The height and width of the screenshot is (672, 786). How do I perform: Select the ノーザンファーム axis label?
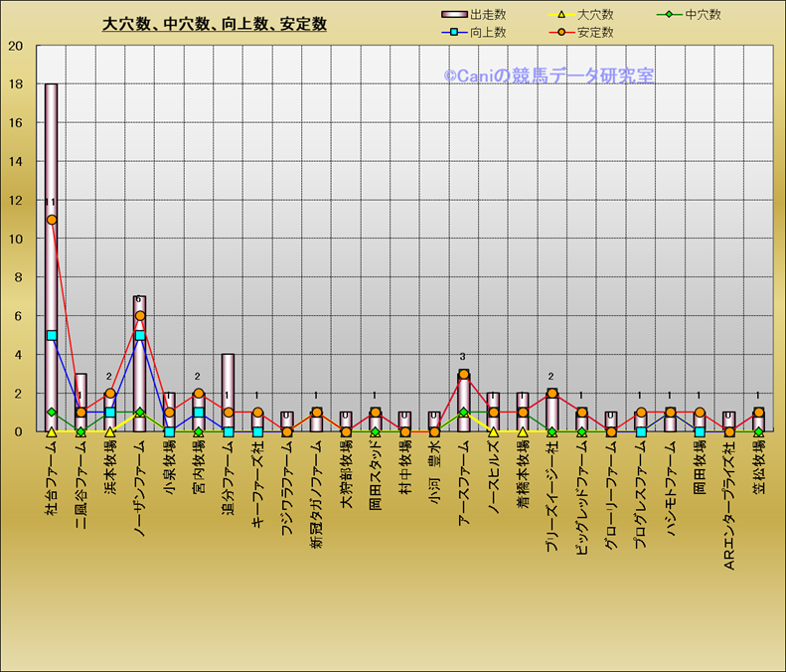point(140,489)
